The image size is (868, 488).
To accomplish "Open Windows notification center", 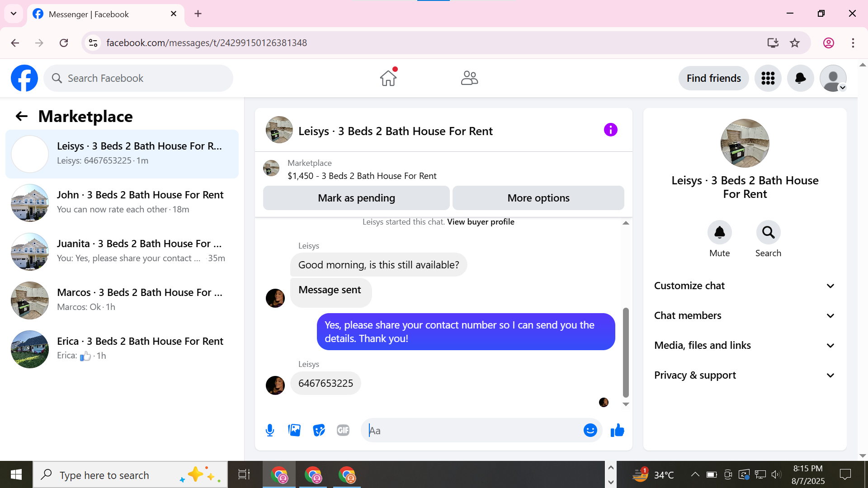I will [x=845, y=474].
